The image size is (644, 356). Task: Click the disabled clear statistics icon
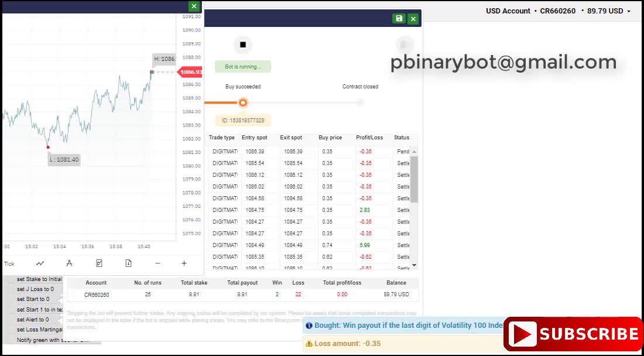coord(403,45)
